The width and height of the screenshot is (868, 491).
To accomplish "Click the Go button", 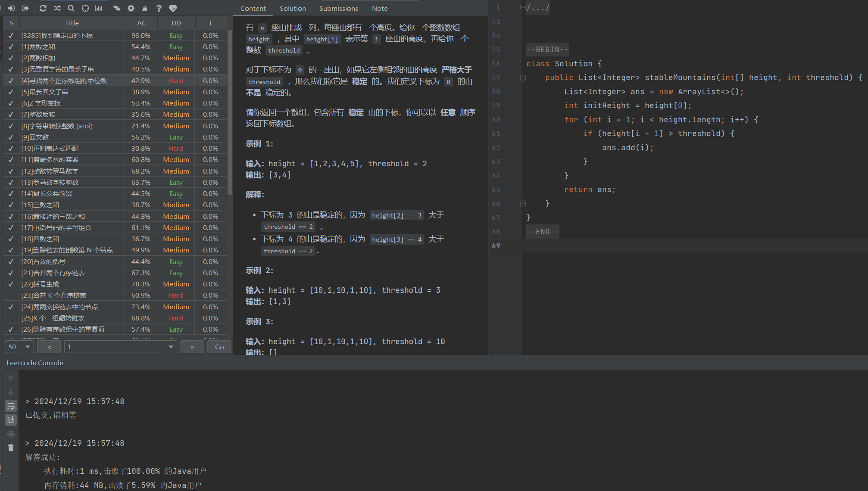I will (219, 347).
